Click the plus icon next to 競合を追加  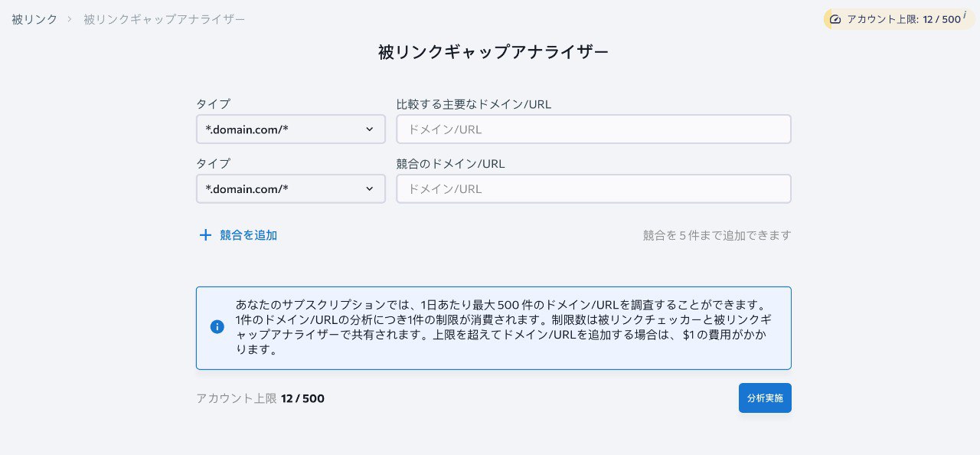[205, 235]
